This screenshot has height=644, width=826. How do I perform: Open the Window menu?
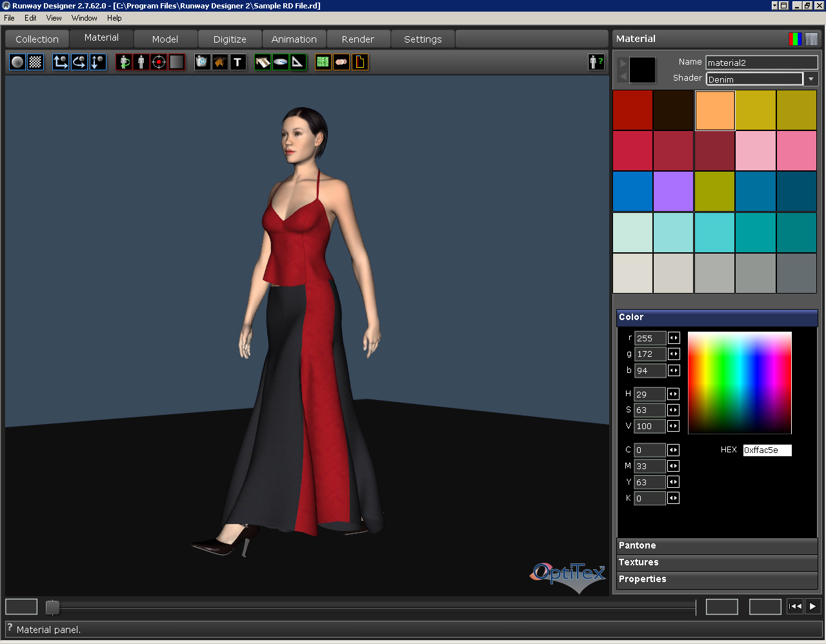coord(84,18)
